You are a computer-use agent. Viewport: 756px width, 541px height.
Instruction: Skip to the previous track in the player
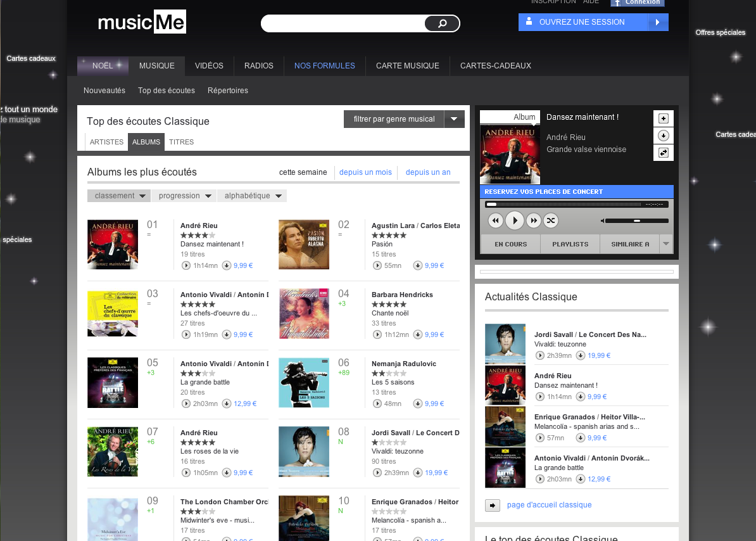click(x=496, y=220)
